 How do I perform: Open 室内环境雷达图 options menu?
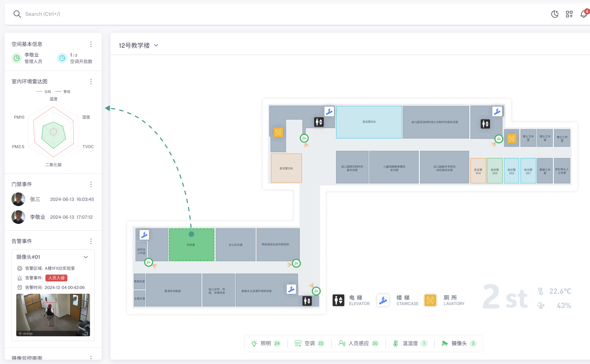pyautogui.click(x=91, y=82)
